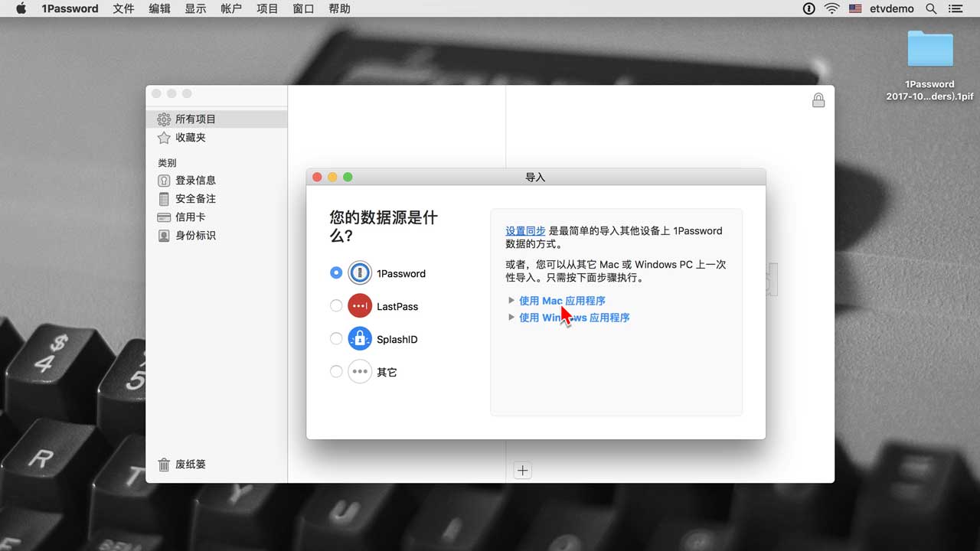
Task: Open the 信用卡 category in the sidebar
Action: pyautogui.click(x=190, y=217)
